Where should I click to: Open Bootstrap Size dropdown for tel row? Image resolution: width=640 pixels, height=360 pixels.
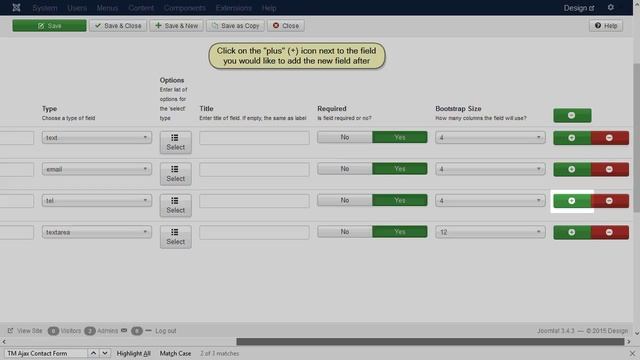(x=490, y=200)
